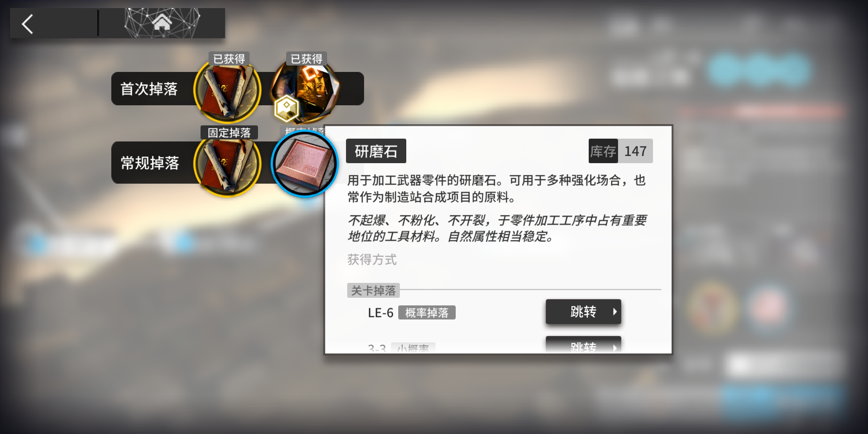The width and height of the screenshot is (868, 434).
Task: Select fixed-drop red book item
Action: tap(227, 163)
